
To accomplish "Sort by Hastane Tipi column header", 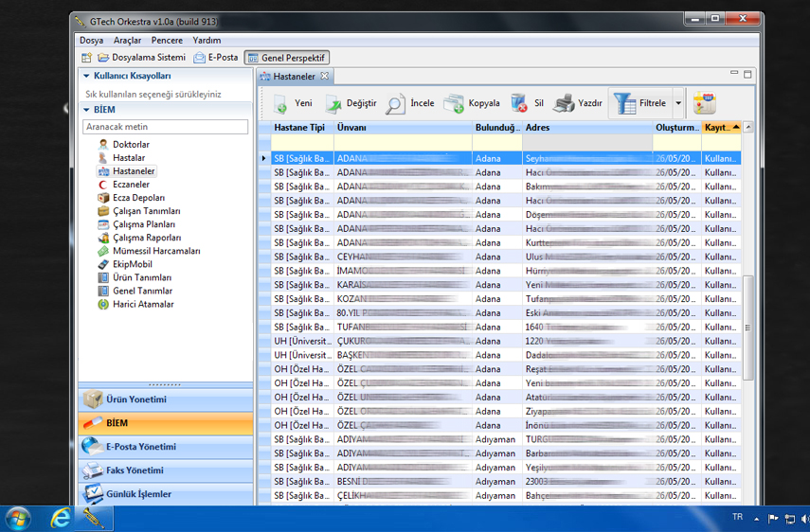I will (302, 128).
